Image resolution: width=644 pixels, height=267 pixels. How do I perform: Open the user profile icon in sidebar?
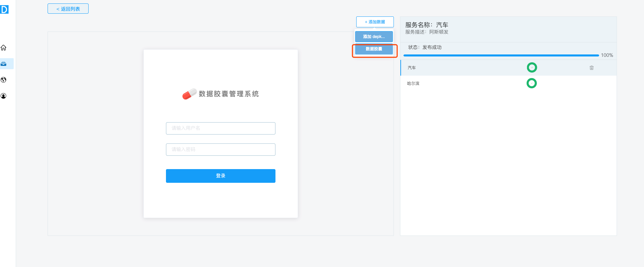pyautogui.click(x=3, y=96)
